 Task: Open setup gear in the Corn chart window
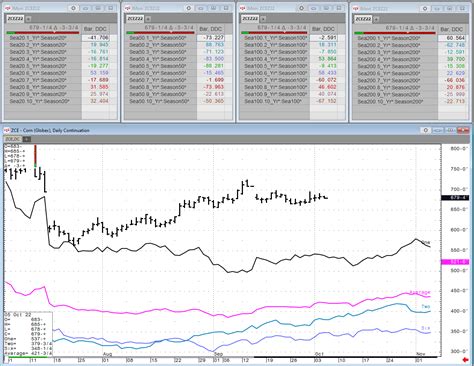click(425, 130)
